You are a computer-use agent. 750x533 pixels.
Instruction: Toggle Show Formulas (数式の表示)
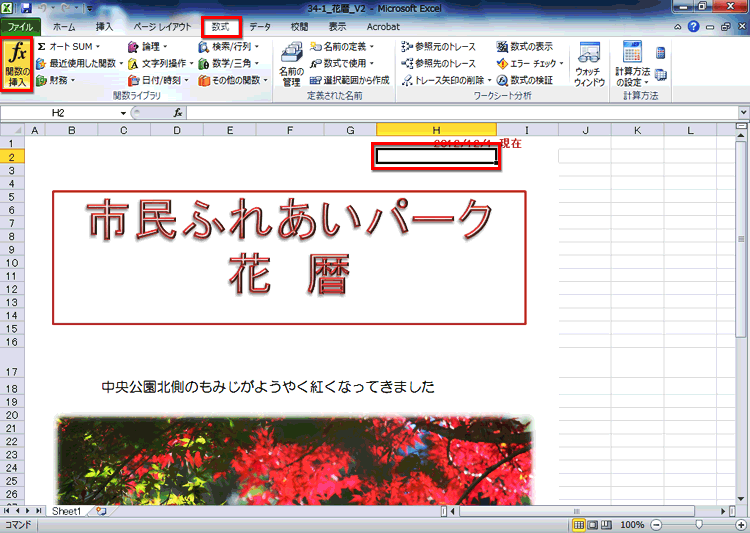pyautogui.click(x=525, y=46)
